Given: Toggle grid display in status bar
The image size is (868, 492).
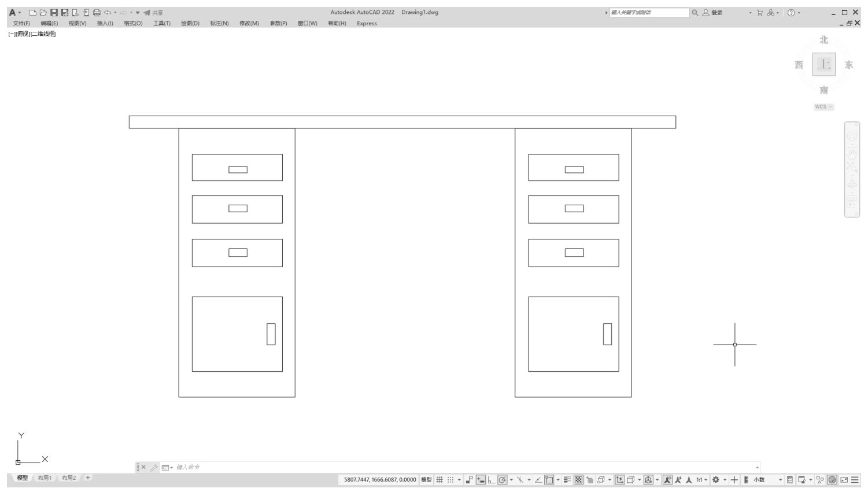Looking at the screenshot, I should click(439, 480).
